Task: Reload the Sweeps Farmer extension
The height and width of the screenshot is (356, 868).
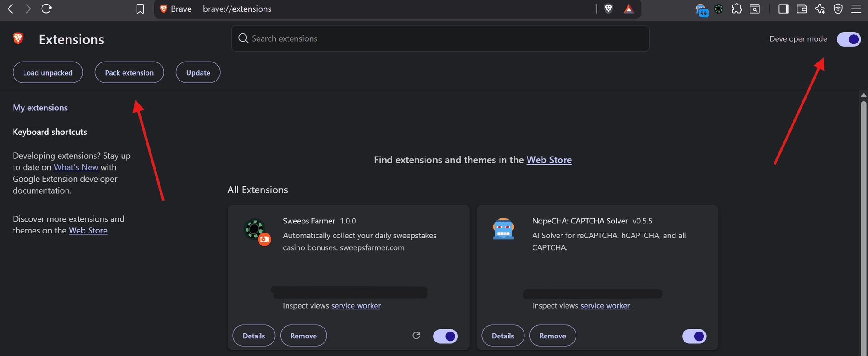Action: pos(416,335)
